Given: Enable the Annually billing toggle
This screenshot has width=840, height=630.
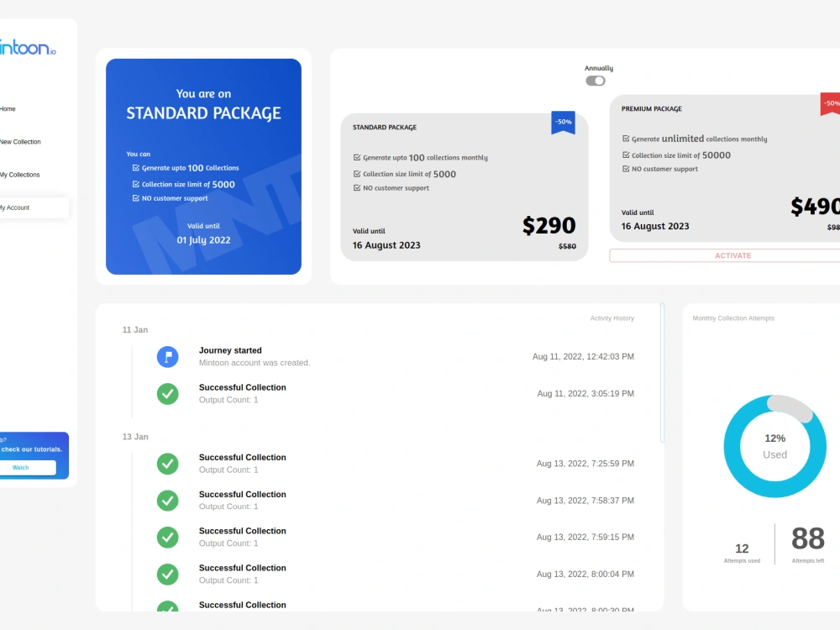Looking at the screenshot, I should (x=596, y=81).
